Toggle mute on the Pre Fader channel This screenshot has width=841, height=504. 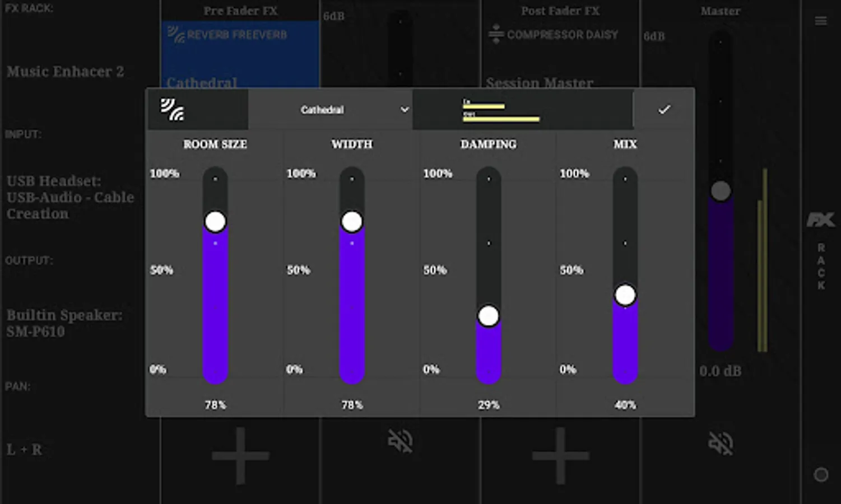[400, 441]
